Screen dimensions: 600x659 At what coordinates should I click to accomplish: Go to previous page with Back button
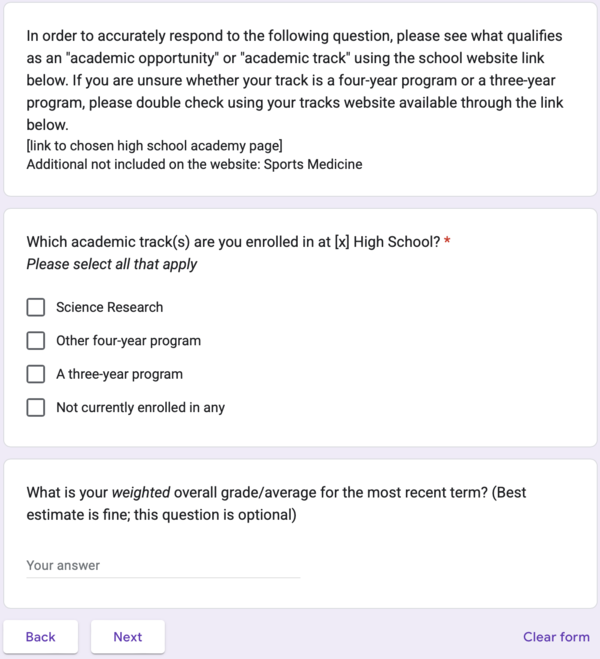pos(41,637)
